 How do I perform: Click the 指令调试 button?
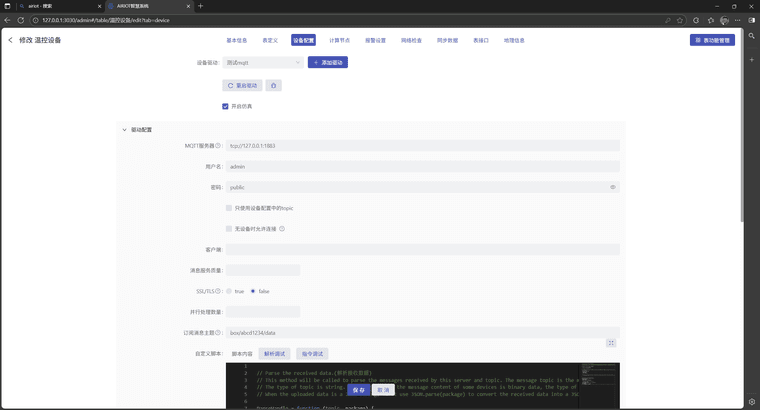[x=312, y=354]
